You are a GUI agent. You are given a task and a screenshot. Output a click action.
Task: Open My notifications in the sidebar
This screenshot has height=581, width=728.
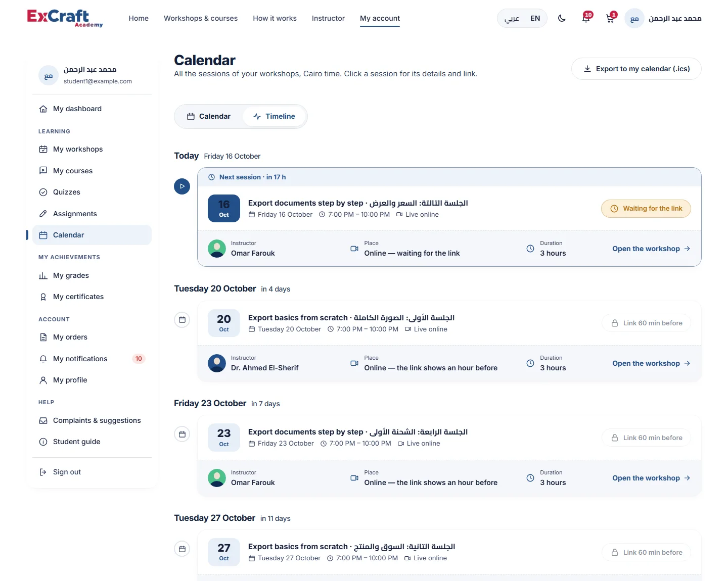coord(92,359)
